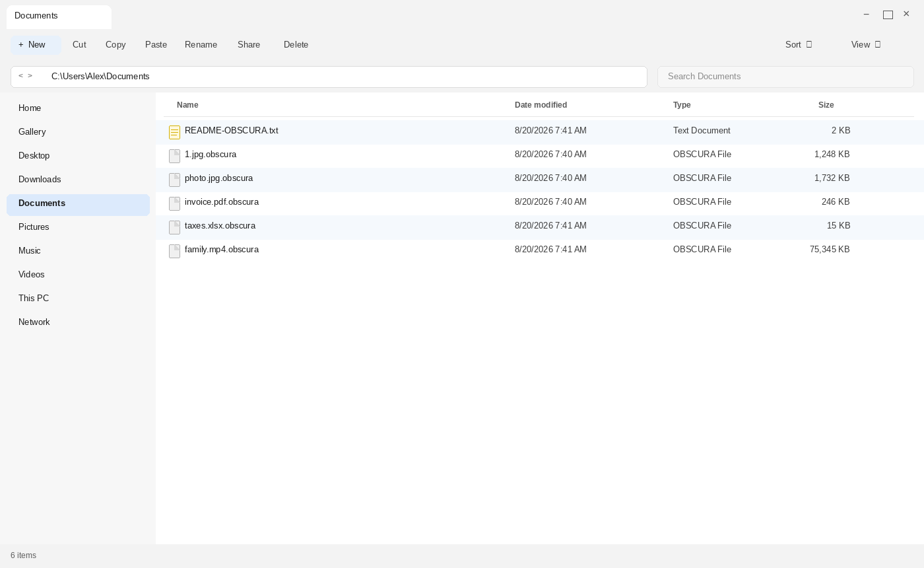Click the 2 KB size value
The image size is (924, 568).
pyautogui.click(x=841, y=131)
